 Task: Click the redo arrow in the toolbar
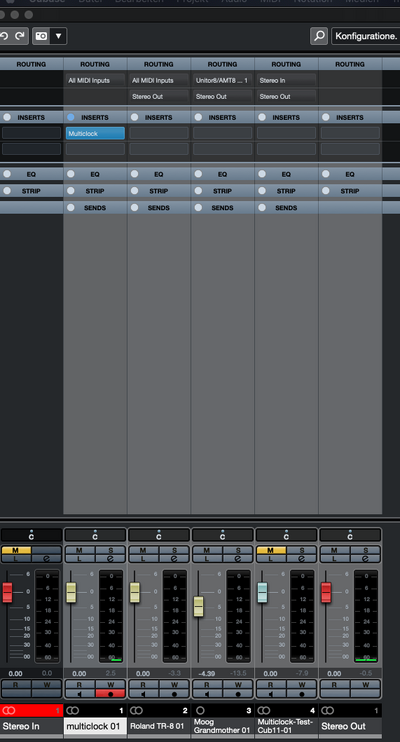20,36
